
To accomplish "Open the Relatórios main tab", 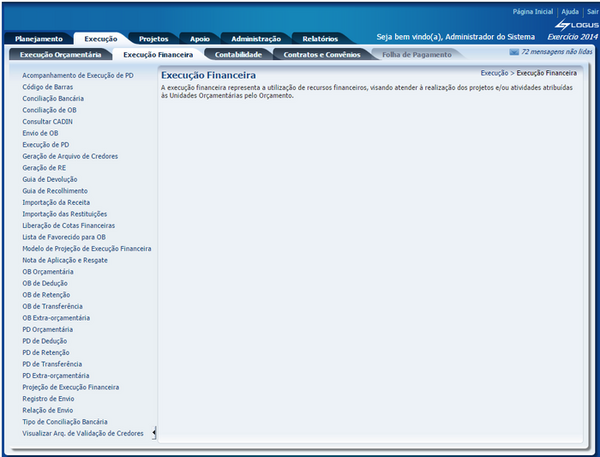I will (x=327, y=37).
